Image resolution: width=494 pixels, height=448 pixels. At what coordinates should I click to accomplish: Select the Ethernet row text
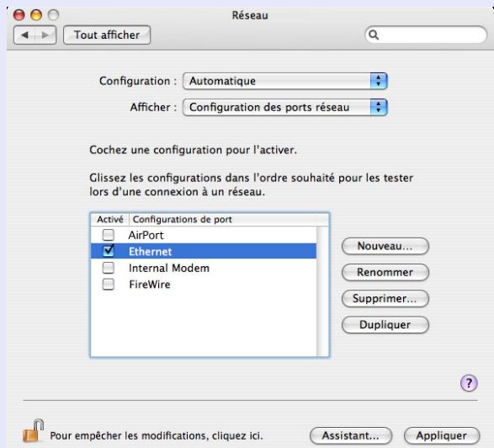tap(151, 252)
